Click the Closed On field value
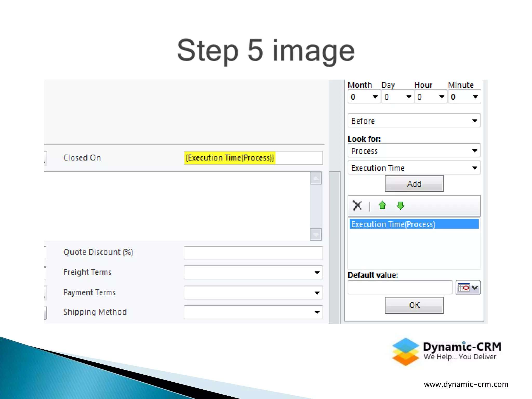Screen dimensions: 532x399 (253, 158)
